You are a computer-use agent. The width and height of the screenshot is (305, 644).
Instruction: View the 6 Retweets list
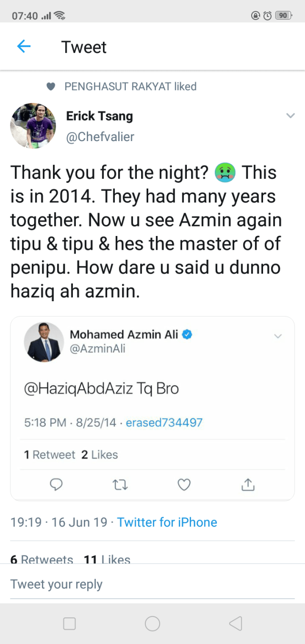(42, 559)
